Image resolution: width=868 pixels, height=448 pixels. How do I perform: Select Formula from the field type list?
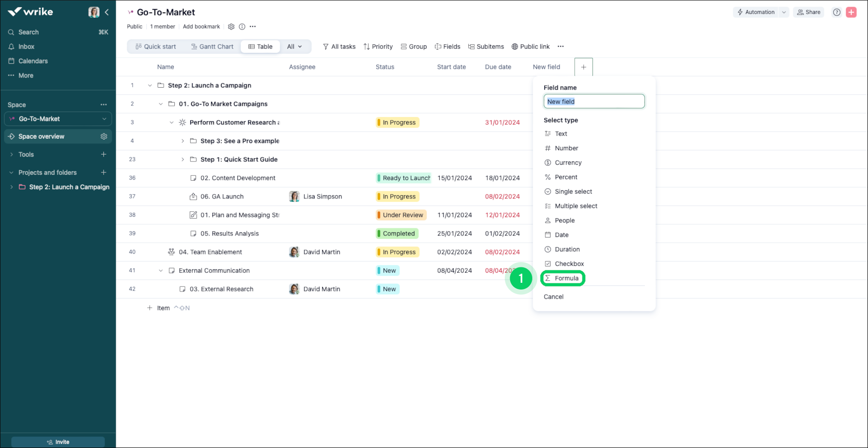pos(566,278)
